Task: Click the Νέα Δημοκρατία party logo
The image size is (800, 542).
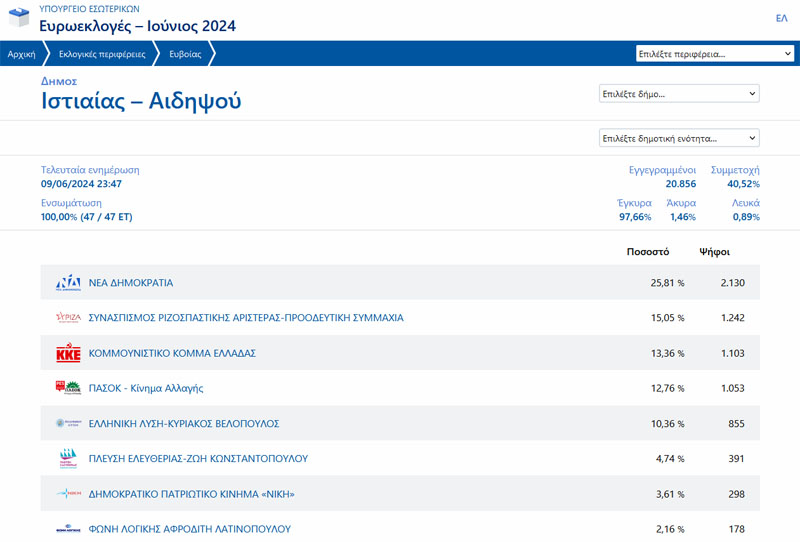Action: [x=68, y=283]
